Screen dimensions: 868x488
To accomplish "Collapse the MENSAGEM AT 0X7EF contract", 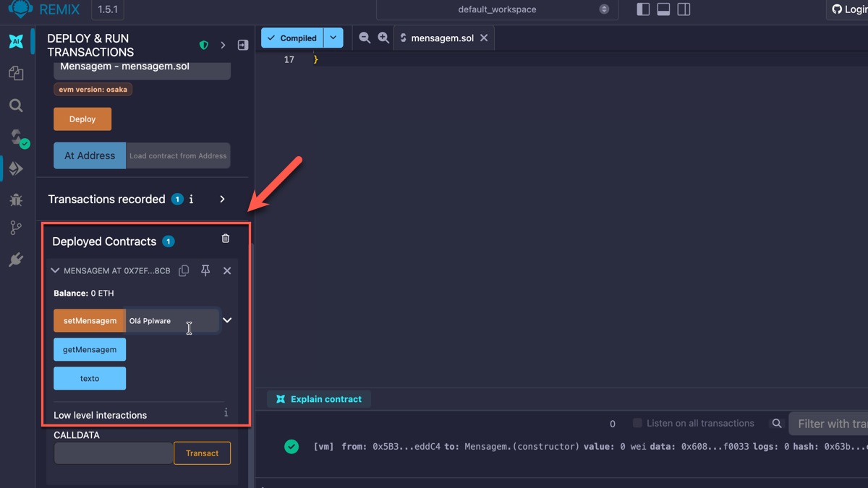I will pos(55,271).
